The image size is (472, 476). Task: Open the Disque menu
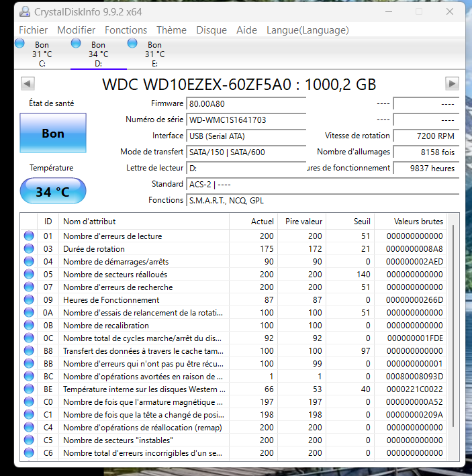[x=211, y=30]
